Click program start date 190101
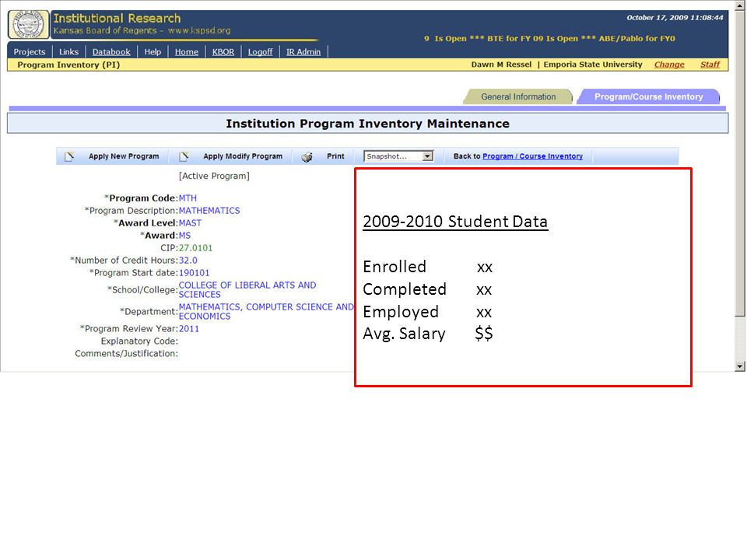The image size is (747, 560). tap(194, 272)
